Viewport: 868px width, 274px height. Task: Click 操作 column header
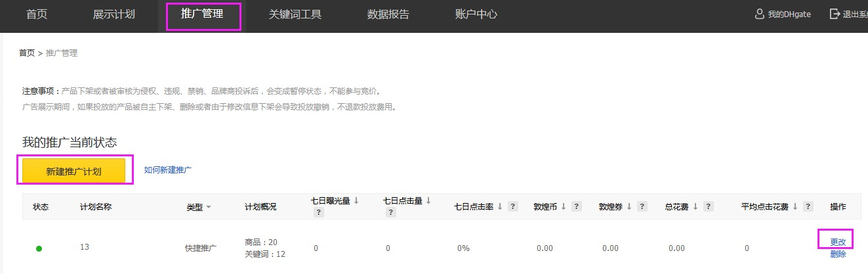(838, 207)
